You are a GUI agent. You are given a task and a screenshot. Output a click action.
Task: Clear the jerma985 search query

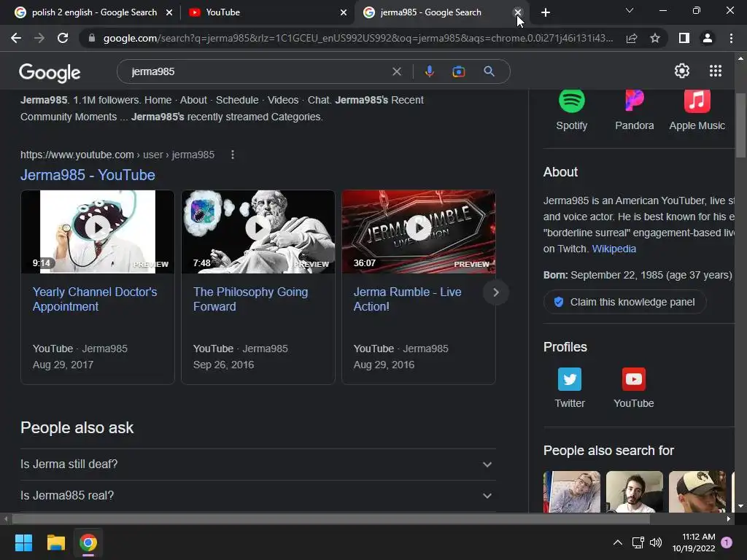pos(396,71)
